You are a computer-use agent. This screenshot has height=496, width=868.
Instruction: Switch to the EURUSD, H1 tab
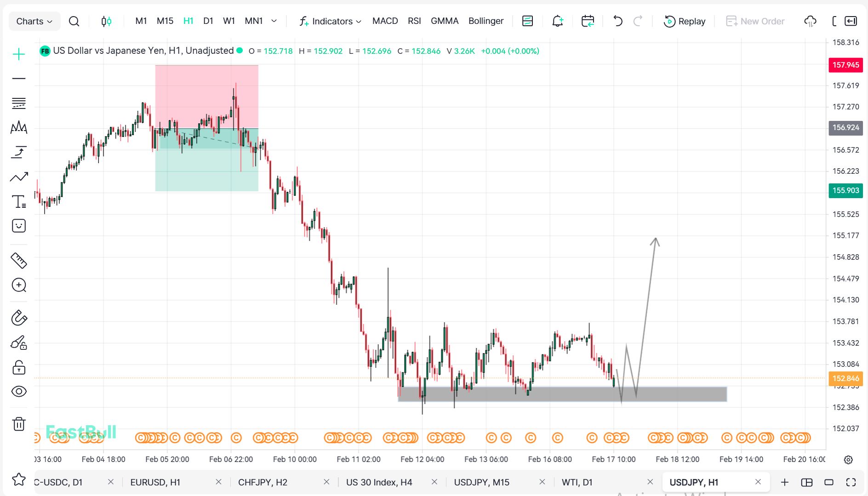(155, 482)
